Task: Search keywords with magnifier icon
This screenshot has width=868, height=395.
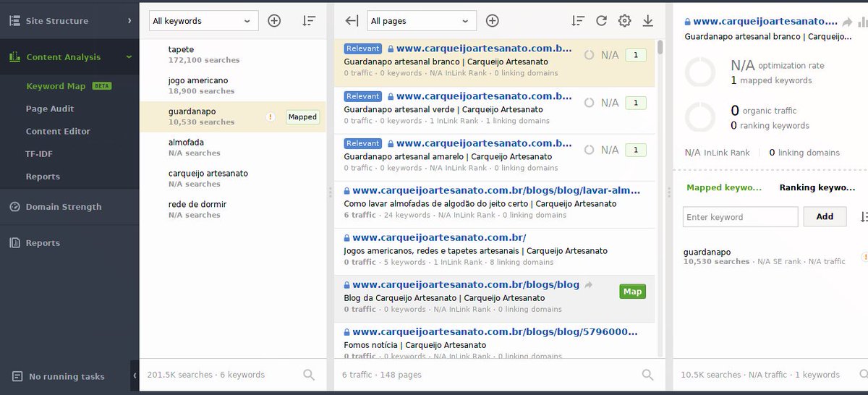Action: point(309,375)
